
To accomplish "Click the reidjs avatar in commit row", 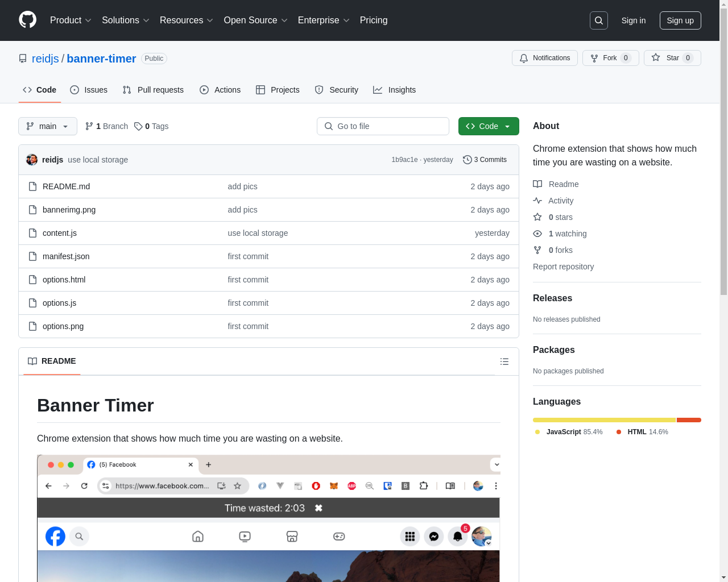I will (x=32, y=160).
